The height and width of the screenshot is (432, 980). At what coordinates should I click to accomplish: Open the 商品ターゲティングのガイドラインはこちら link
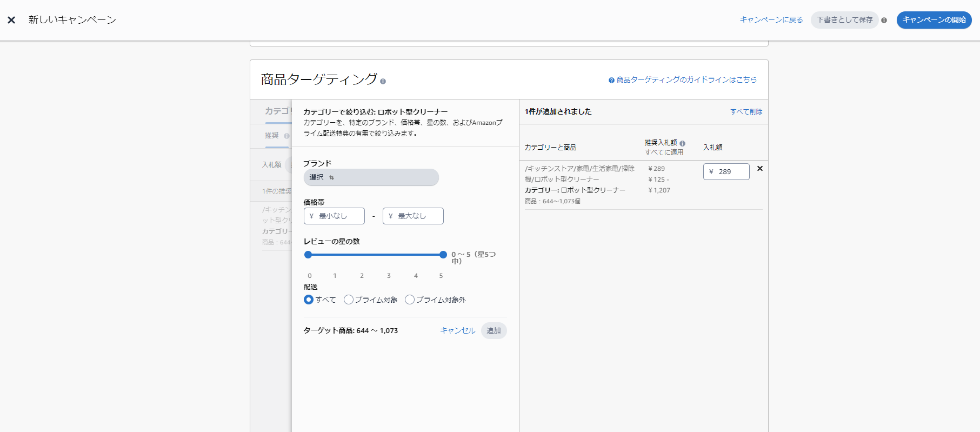point(686,80)
